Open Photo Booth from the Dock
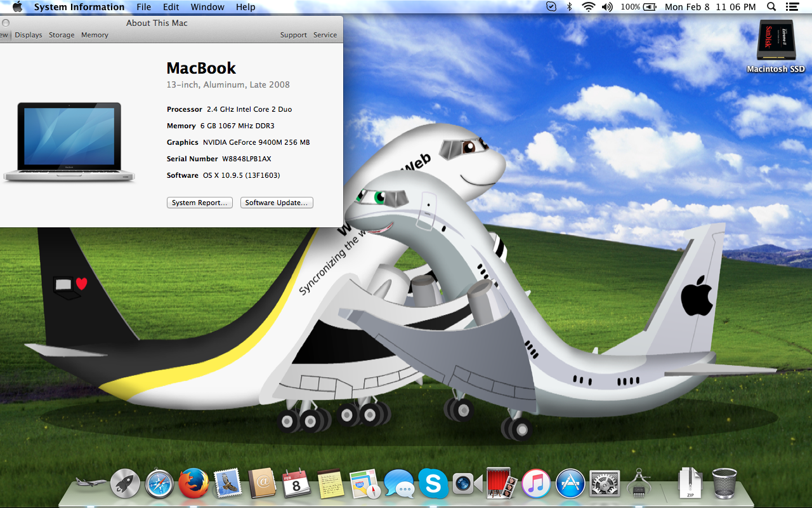The height and width of the screenshot is (508, 812). pos(502,484)
